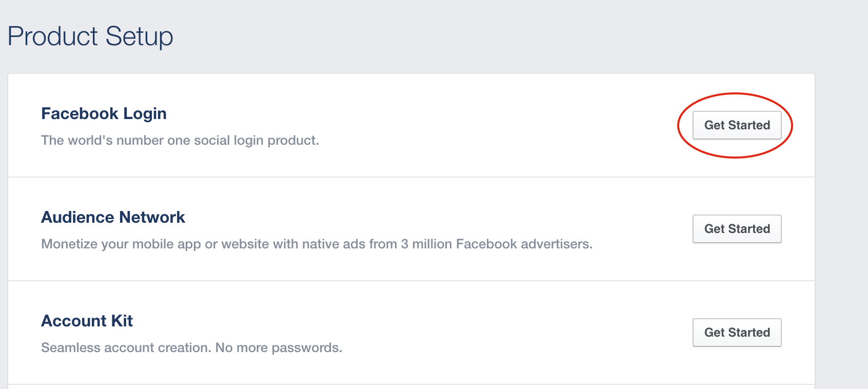Click the word "Monetize" under Audience Network
The width and height of the screenshot is (868, 389).
(x=69, y=244)
